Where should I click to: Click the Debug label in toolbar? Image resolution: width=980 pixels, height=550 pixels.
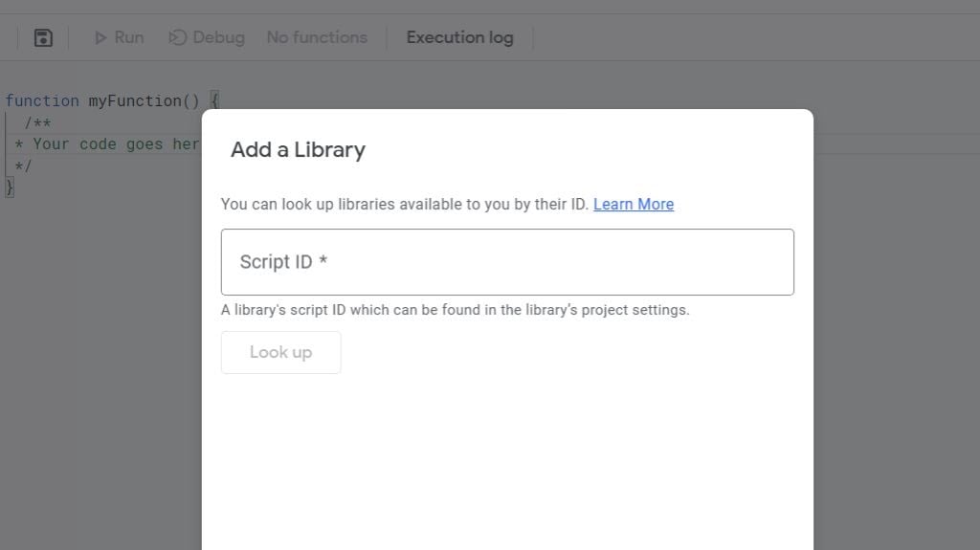click(x=218, y=37)
